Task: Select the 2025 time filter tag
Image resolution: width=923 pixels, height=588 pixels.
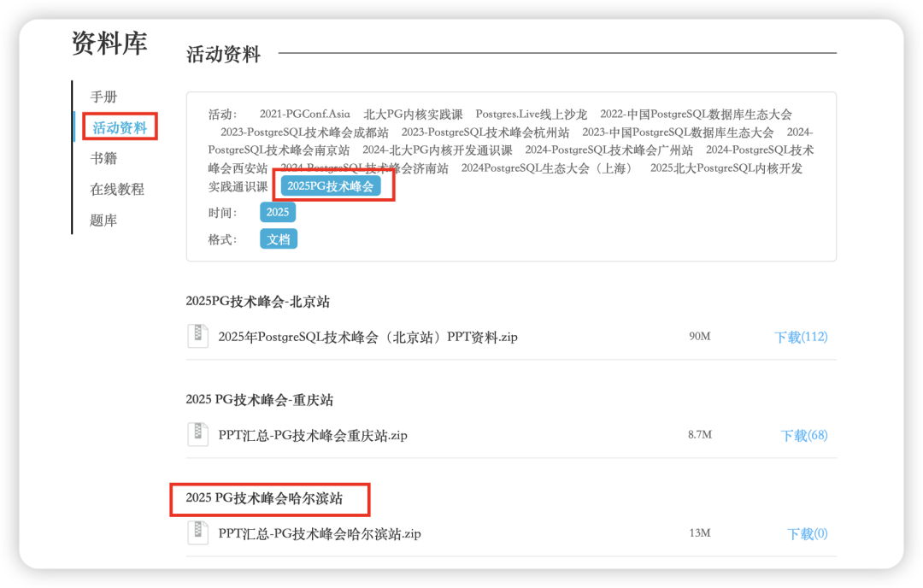Action: (x=278, y=212)
